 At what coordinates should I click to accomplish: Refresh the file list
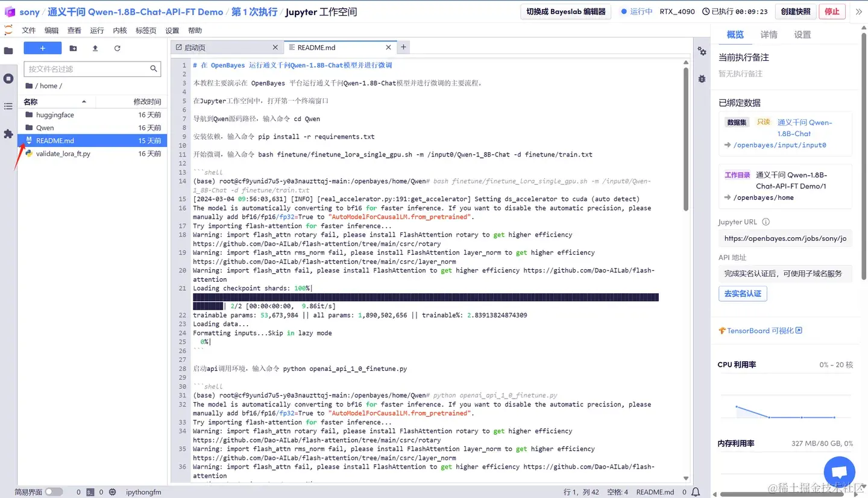[117, 48]
